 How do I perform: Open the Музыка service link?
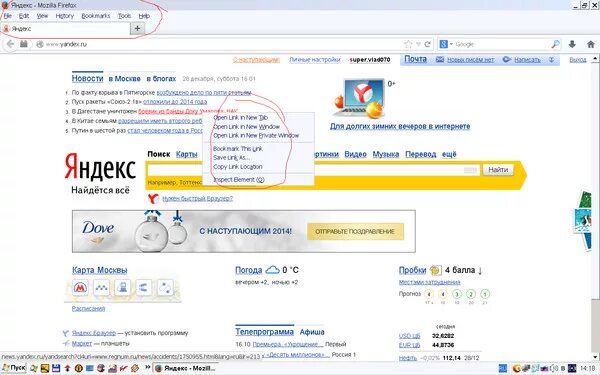pyautogui.click(x=386, y=154)
